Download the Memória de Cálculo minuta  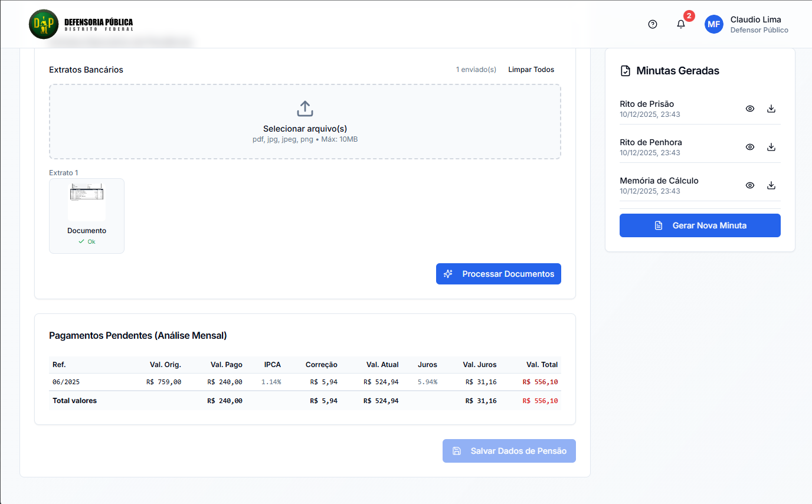771,185
